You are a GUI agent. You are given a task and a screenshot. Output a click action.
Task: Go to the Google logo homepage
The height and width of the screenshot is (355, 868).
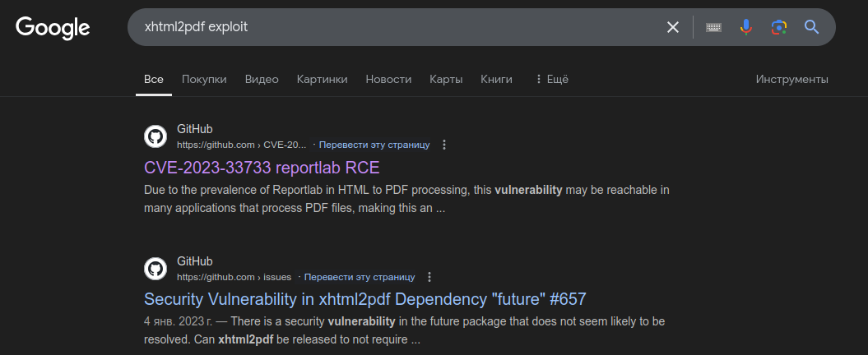53,28
